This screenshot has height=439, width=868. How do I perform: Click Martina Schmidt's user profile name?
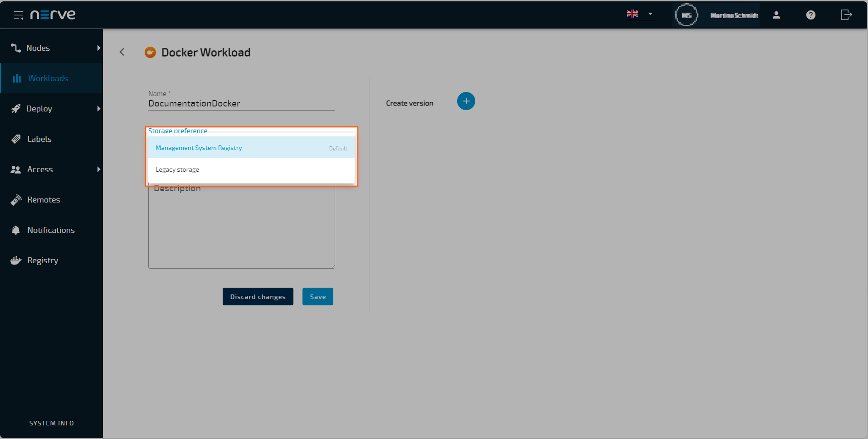point(734,14)
